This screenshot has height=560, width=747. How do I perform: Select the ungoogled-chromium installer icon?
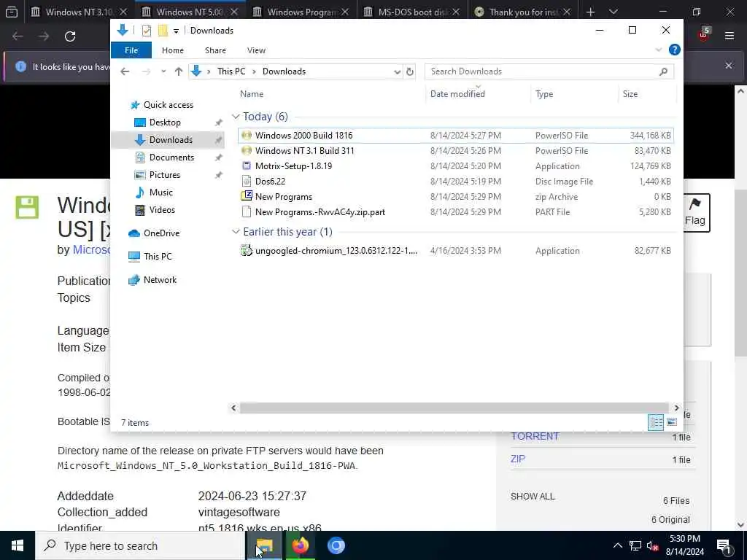coord(247,251)
